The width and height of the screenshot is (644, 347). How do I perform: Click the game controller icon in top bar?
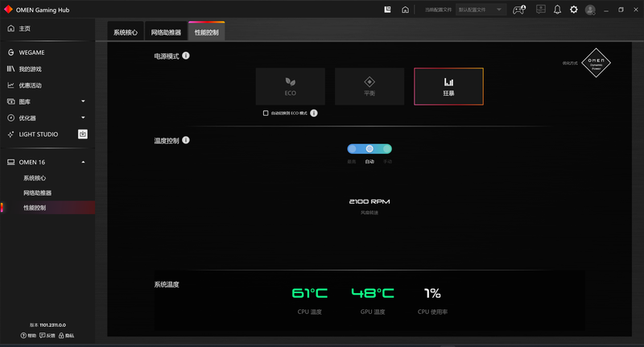tap(519, 10)
